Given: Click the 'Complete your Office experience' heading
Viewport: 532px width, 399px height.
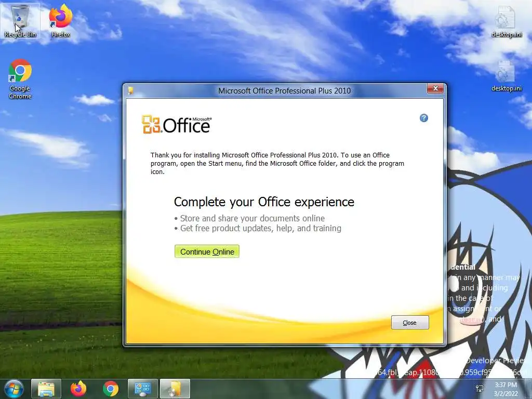Looking at the screenshot, I should click(x=264, y=202).
